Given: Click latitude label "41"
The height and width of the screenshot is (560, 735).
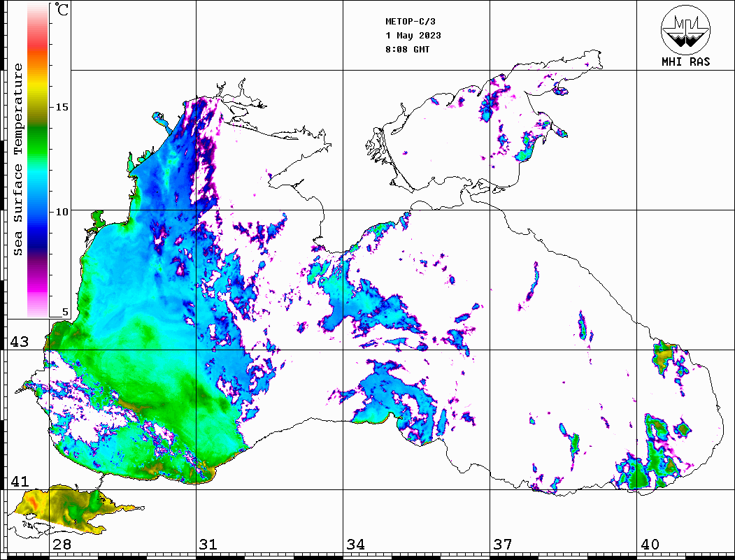Looking at the screenshot, I should (x=20, y=481).
